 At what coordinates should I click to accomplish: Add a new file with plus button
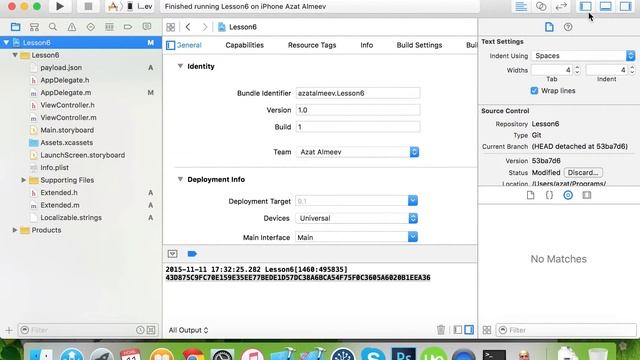pyautogui.click(x=9, y=330)
